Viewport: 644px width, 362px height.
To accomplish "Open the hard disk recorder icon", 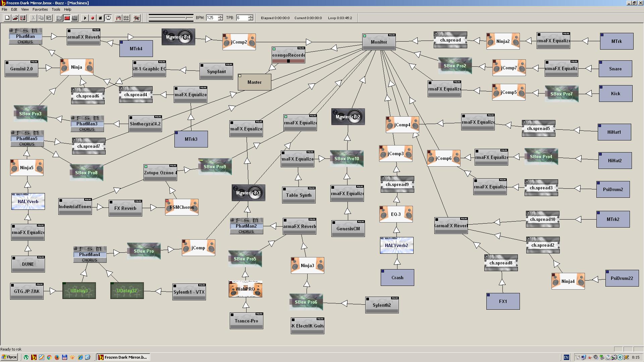I will coord(118,18).
